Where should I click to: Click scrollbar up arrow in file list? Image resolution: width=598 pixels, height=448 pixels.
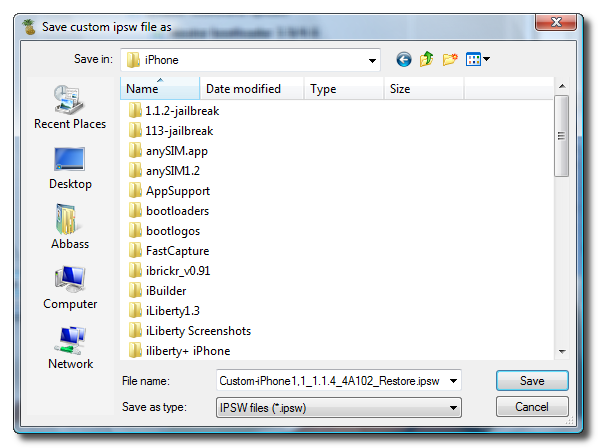(x=562, y=86)
